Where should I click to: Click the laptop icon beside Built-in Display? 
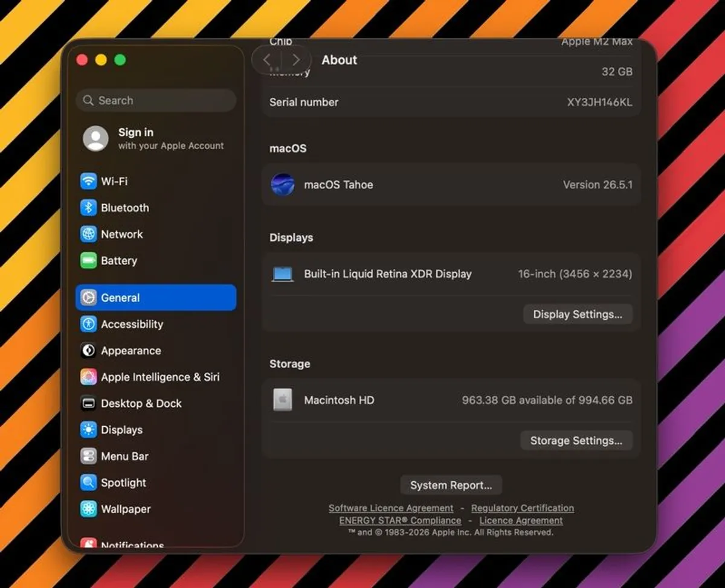[283, 274]
